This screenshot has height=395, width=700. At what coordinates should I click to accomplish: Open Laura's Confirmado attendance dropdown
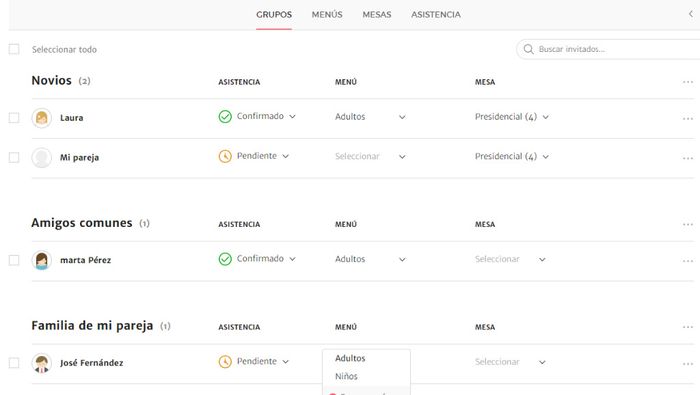pyautogui.click(x=266, y=116)
